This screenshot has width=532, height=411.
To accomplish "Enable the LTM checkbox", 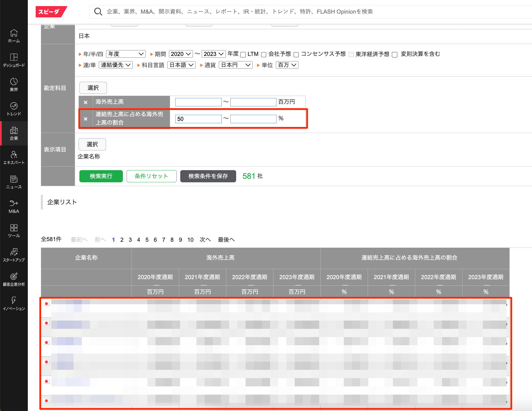I will coord(243,54).
